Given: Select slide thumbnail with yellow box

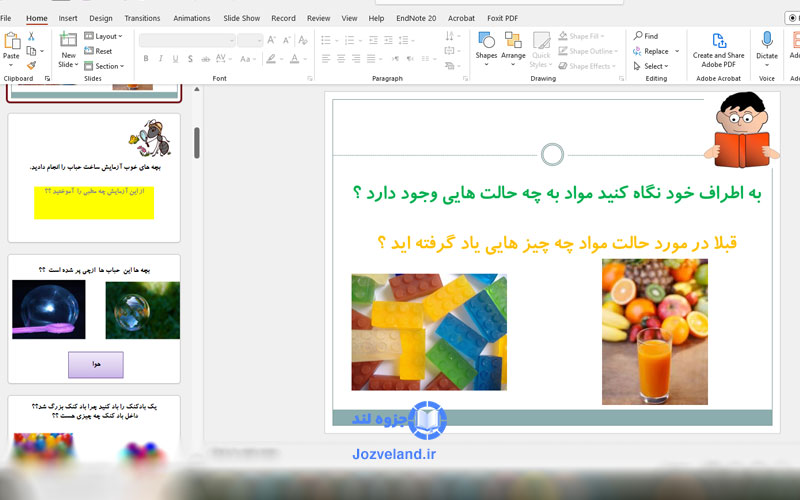Looking at the screenshot, I should (94, 178).
